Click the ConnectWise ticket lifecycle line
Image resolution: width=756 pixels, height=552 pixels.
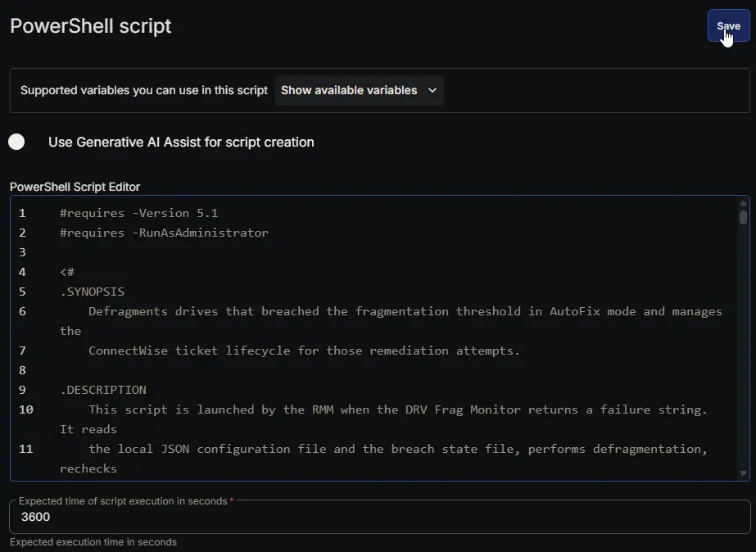(304, 351)
